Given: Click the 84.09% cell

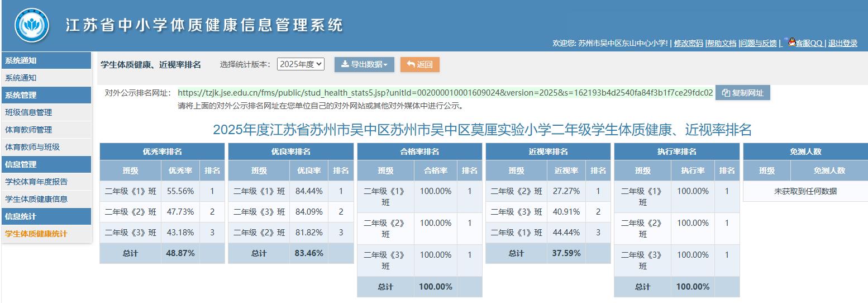Looking at the screenshot, I should pos(309,212).
